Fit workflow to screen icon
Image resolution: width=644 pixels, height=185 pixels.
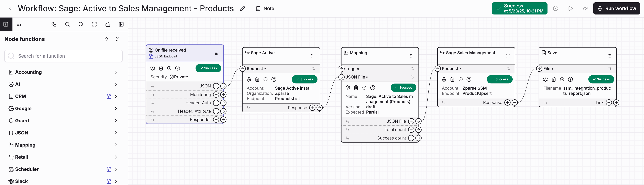click(x=94, y=24)
